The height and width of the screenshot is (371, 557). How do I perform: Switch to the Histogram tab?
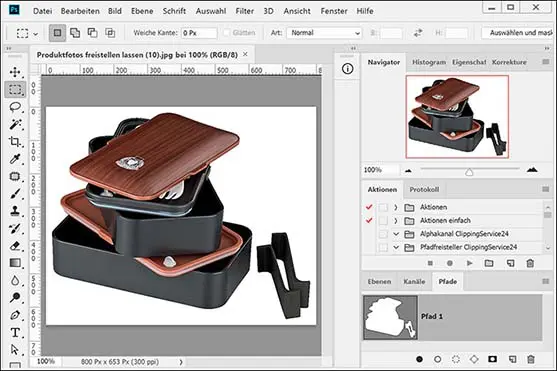(429, 62)
